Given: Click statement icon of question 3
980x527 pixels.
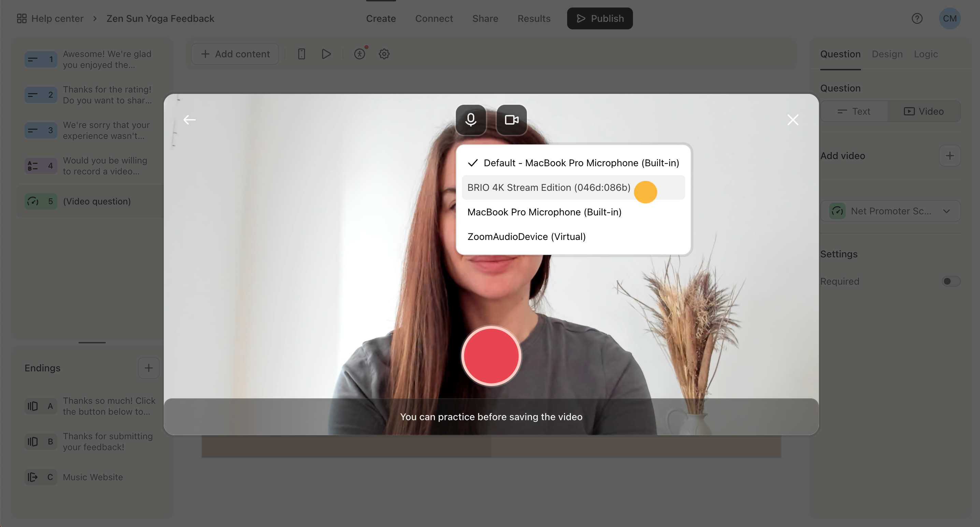Looking at the screenshot, I should (x=33, y=130).
